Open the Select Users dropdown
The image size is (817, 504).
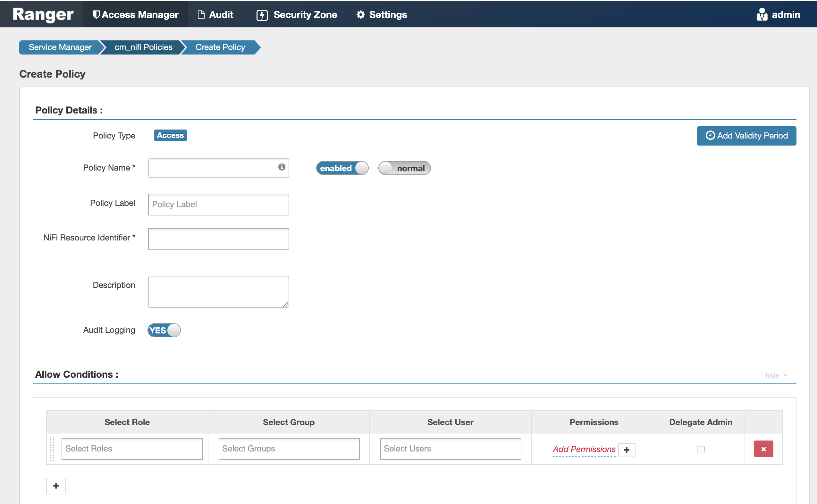[450, 449]
